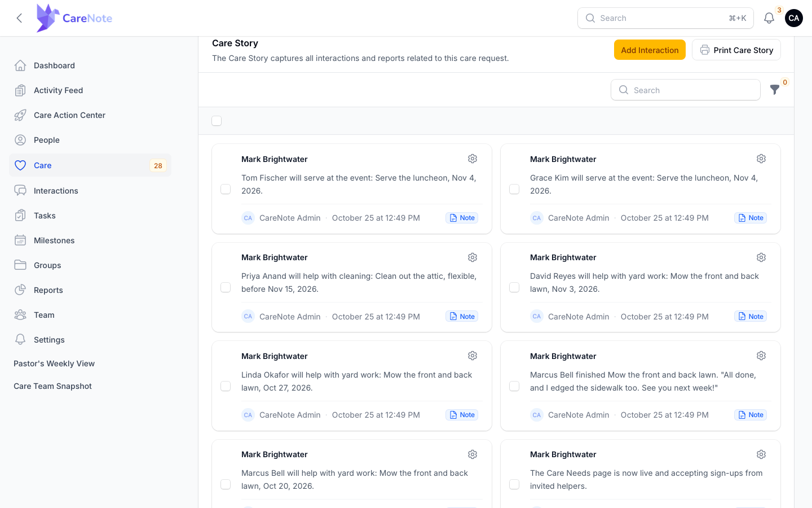Open Dashboard in sidebar
This screenshot has height=508, width=812.
[90, 65]
